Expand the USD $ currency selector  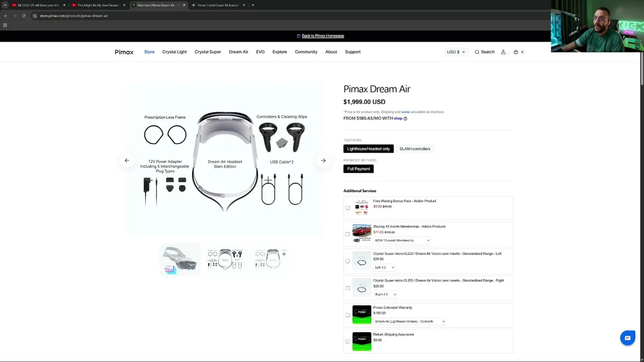pos(456,52)
